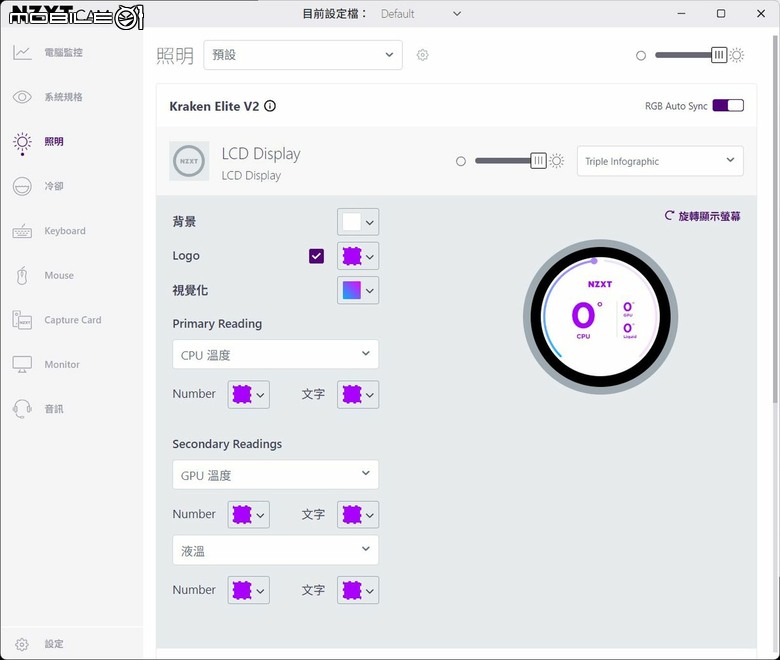Click 液溫 Number color swatch
This screenshot has width=780, height=660.
click(242, 590)
